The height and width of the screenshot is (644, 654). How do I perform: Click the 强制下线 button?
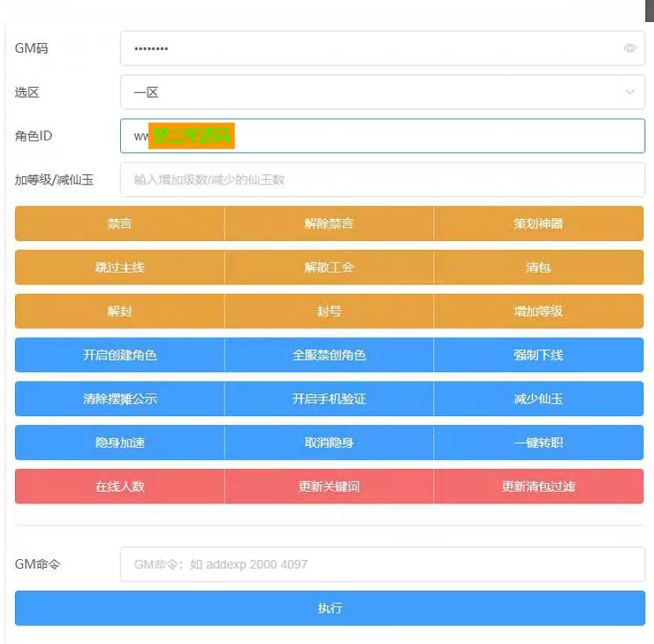coord(539,355)
